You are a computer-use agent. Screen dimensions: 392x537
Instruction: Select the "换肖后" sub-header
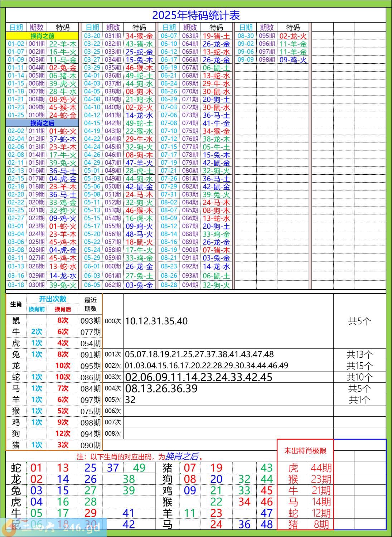[63, 309]
